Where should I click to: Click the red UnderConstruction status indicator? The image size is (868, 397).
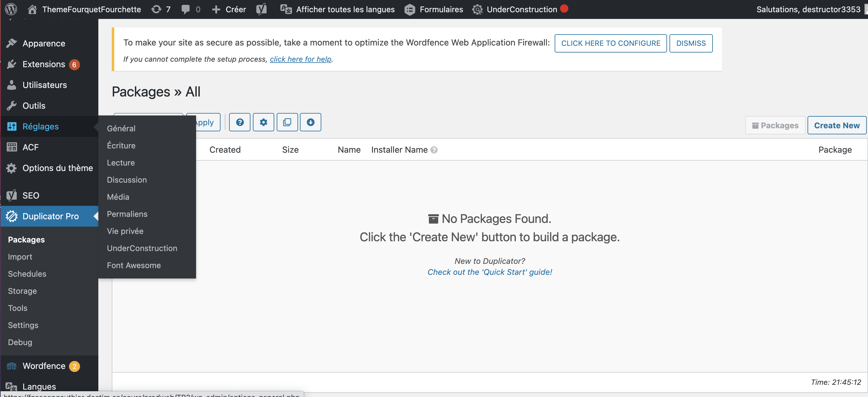(x=564, y=9)
